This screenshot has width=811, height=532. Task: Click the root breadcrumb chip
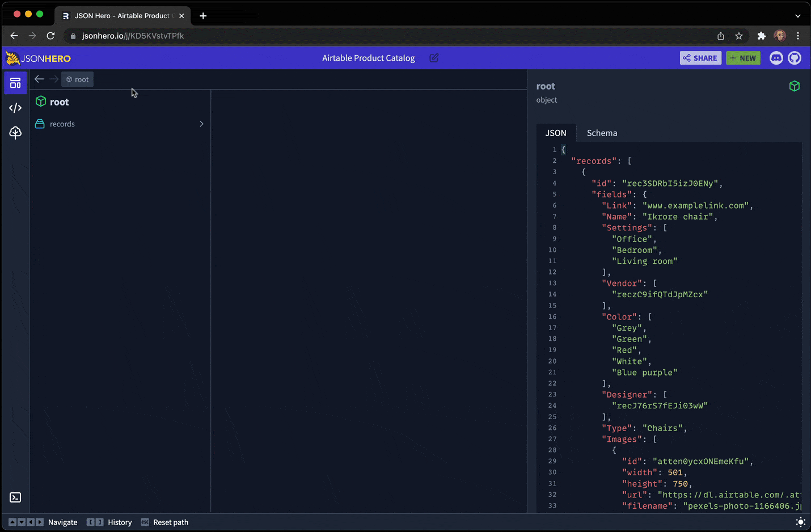tap(77, 79)
